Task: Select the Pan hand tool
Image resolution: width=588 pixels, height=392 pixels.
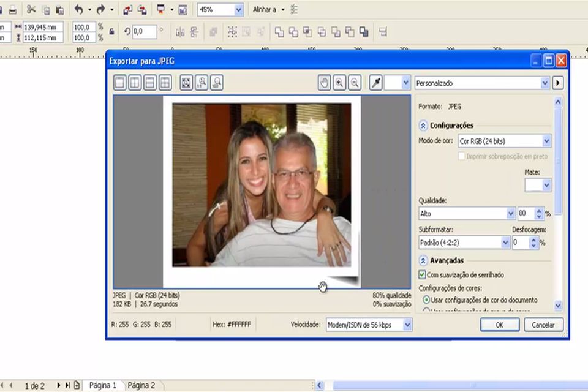Action: click(x=325, y=83)
